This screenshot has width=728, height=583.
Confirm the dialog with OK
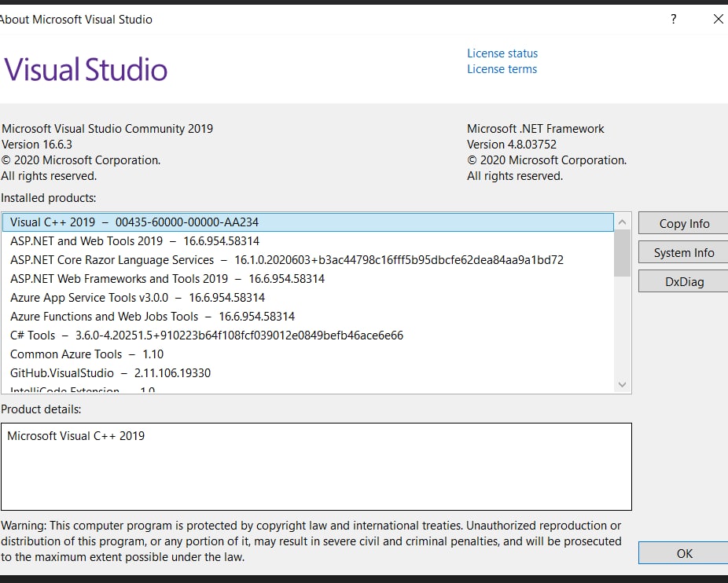[x=683, y=553]
